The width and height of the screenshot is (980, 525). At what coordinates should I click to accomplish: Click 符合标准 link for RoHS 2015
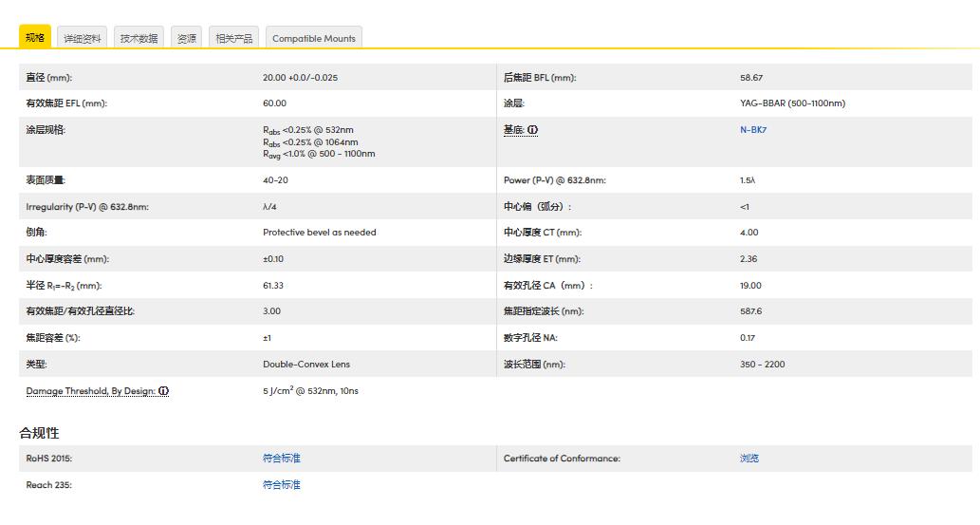281,459
